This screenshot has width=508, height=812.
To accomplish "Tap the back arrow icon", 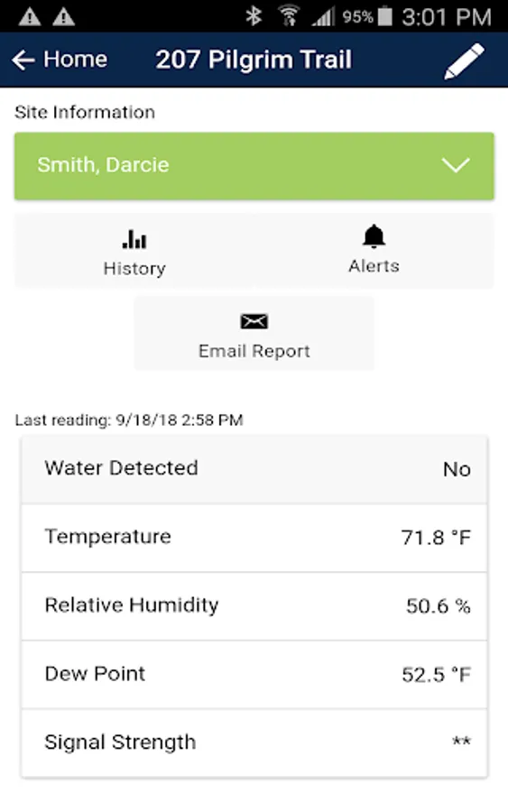I will click(x=23, y=60).
